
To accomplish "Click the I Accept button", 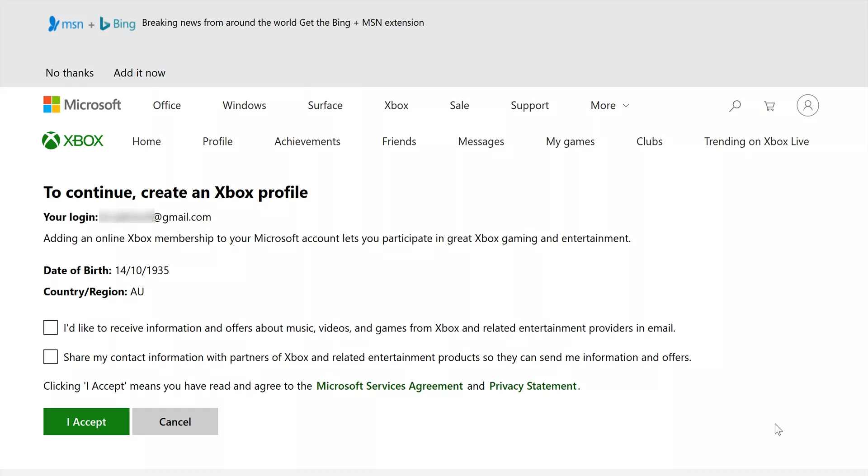I will (86, 421).
